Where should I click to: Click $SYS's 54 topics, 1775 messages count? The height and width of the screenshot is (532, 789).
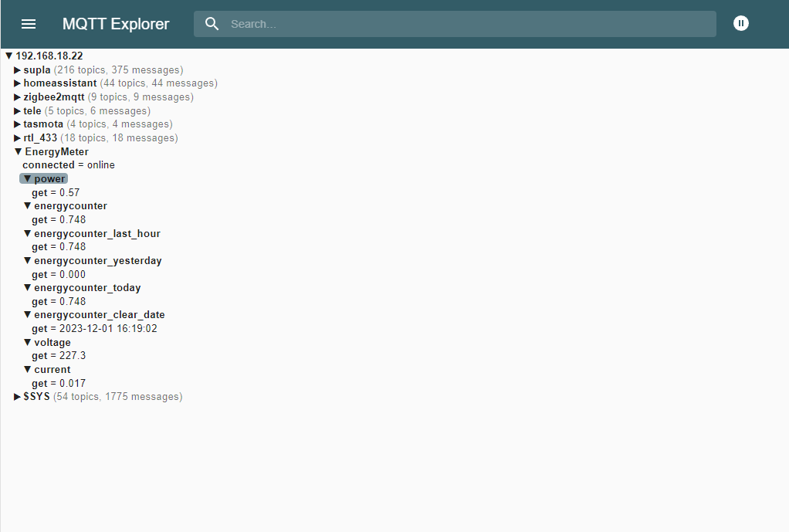tap(118, 397)
